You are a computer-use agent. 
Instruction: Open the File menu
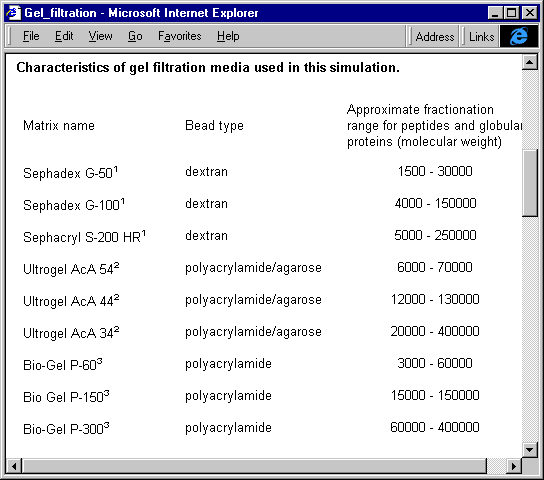(31, 36)
